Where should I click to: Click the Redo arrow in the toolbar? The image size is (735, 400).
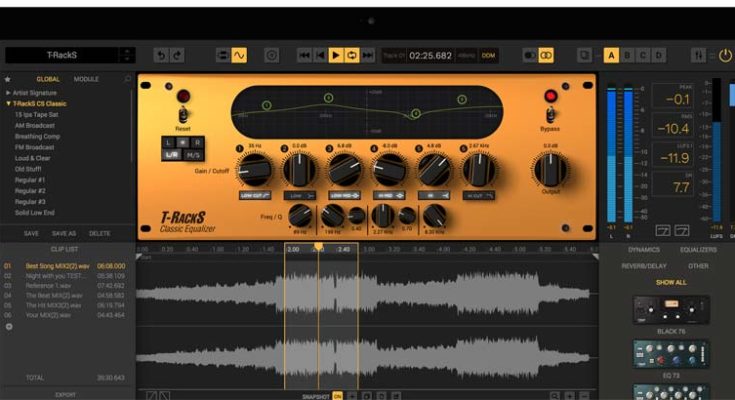click(x=177, y=55)
